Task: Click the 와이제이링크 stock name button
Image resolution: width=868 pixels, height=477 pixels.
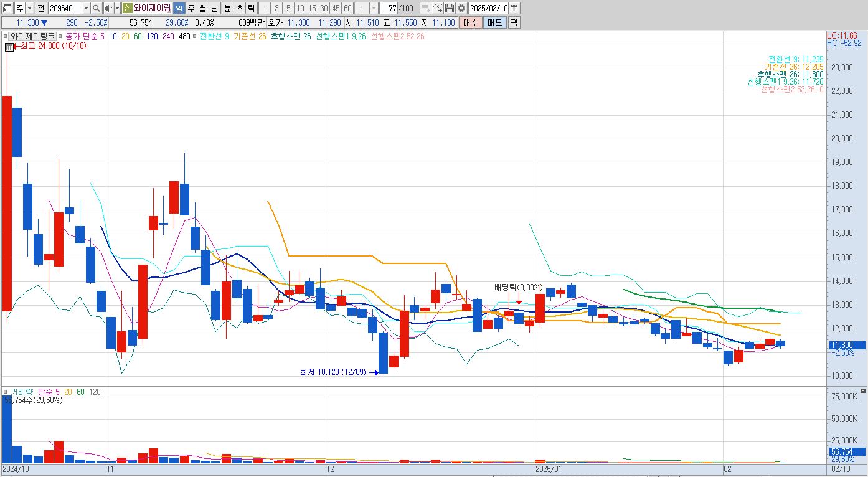Action: [152, 8]
